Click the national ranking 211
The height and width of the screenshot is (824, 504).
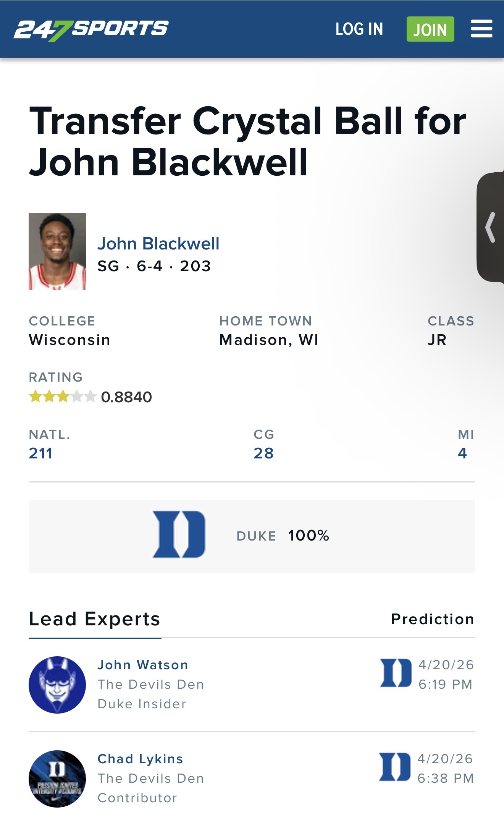tap(41, 453)
